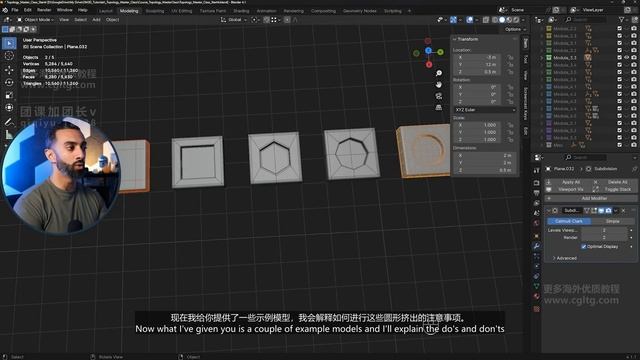Open the XYZ Euler rotation mode dropdown
Viewport: 640px width, 360px height.
(485, 110)
